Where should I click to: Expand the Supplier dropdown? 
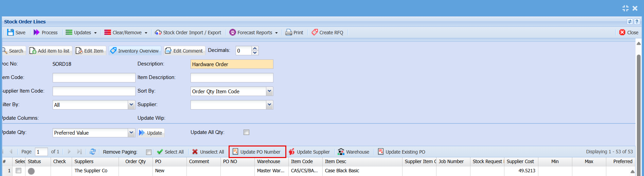point(269,105)
